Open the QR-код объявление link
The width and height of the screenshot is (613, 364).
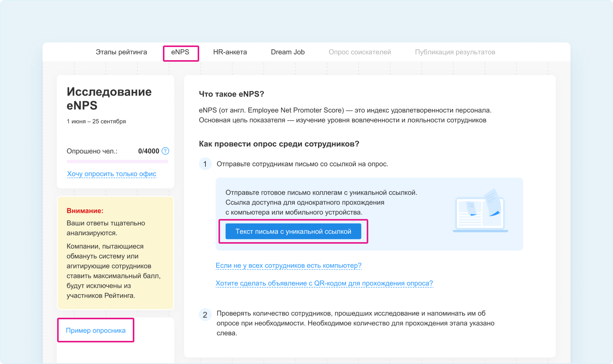coord(324,283)
